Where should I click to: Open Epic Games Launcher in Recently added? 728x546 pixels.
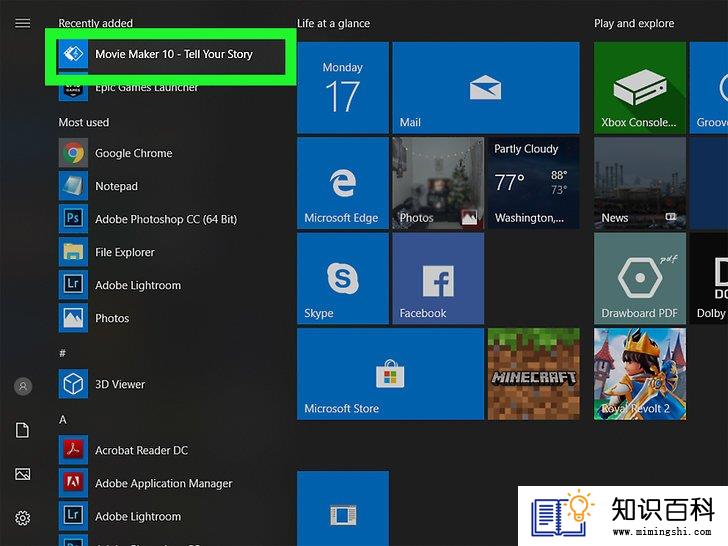pyautogui.click(x=171, y=87)
